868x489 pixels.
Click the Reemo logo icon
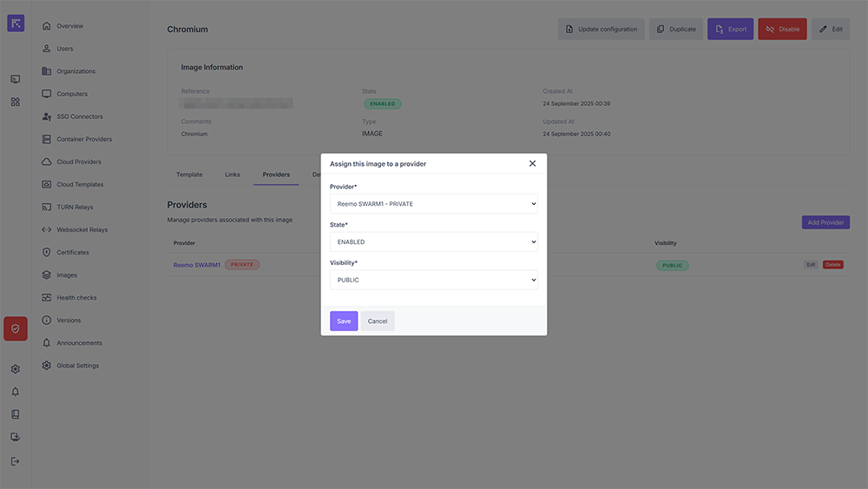coord(16,23)
